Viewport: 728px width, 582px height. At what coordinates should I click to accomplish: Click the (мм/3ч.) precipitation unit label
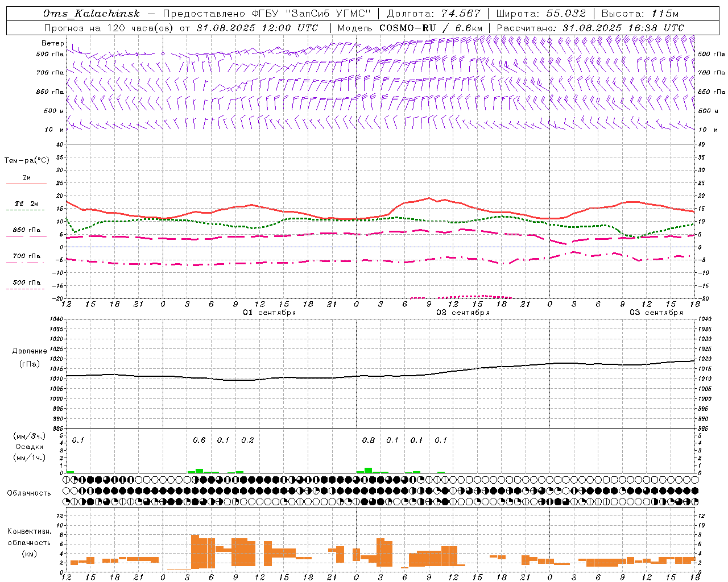click(x=30, y=436)
